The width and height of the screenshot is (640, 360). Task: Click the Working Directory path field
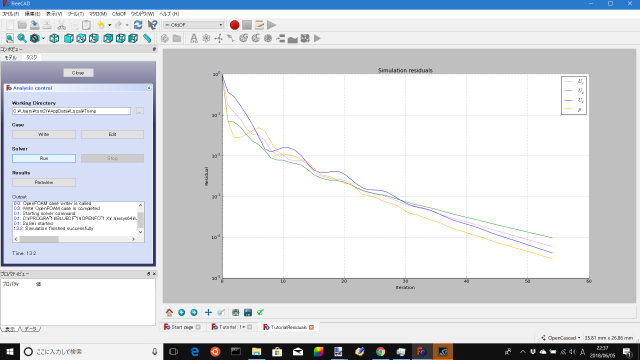tap(71, 111)
